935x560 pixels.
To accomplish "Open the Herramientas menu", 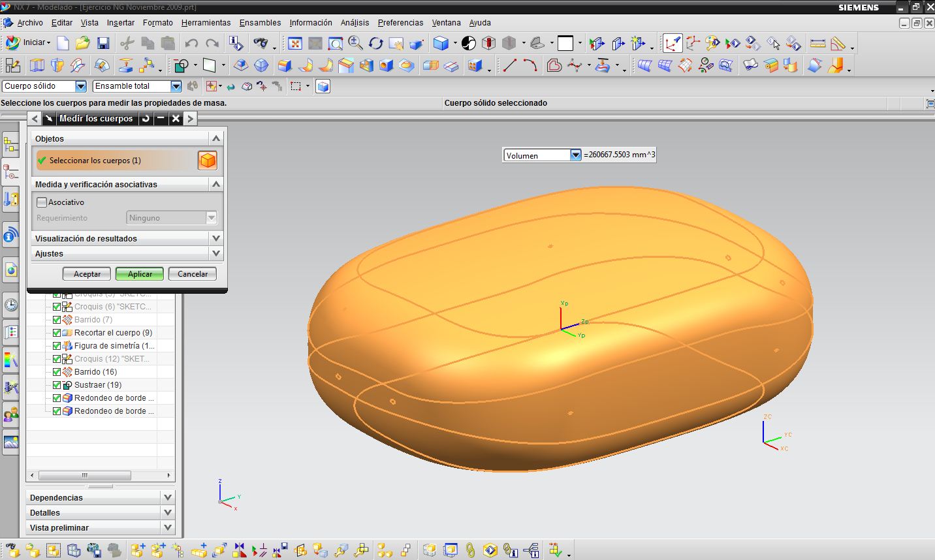I will tap(206, 23).
